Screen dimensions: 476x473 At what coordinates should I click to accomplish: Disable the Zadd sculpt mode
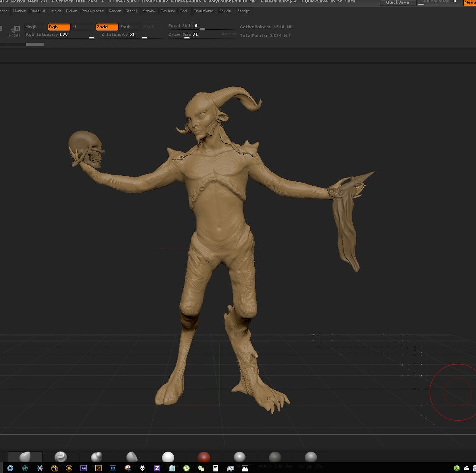coord(107,27)
